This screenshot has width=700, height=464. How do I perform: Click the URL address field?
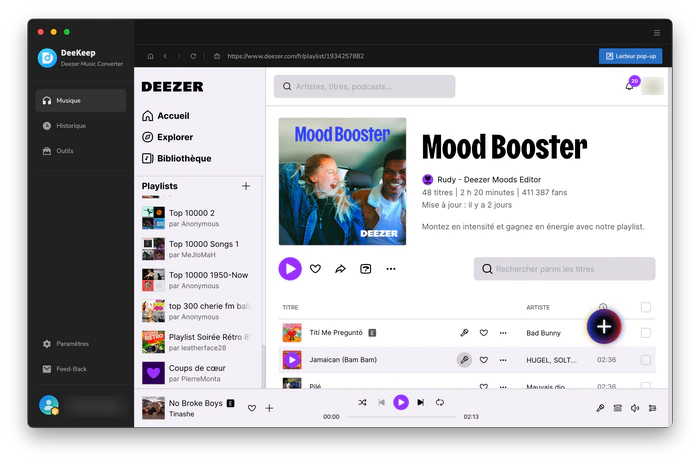click(296, 56)
